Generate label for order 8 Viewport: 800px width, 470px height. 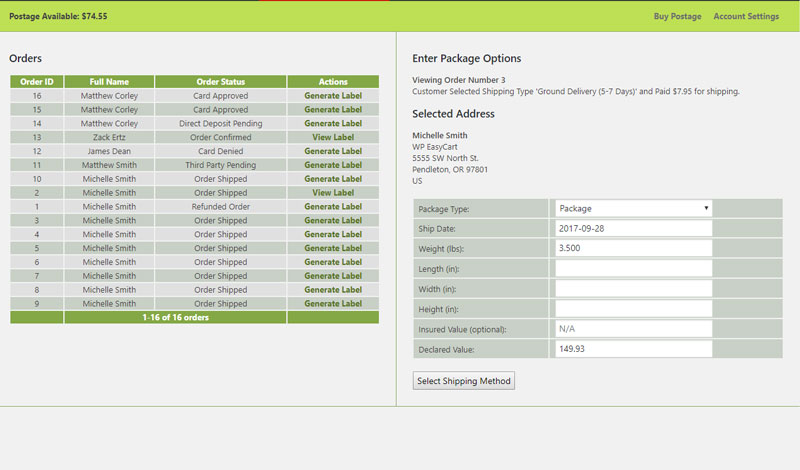tap(333, 289)
